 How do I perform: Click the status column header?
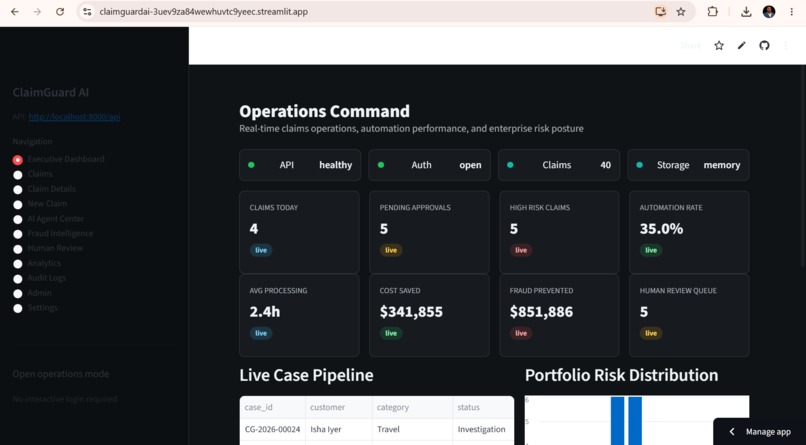[x=483, y=407]
